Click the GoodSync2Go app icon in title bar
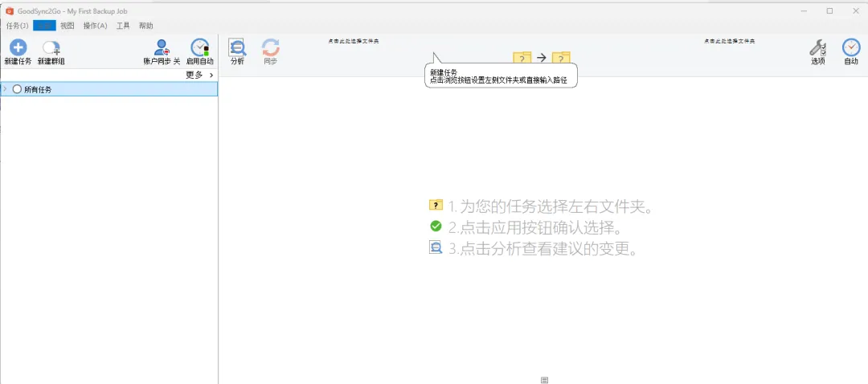868x384 pixels. click(9, 10)
